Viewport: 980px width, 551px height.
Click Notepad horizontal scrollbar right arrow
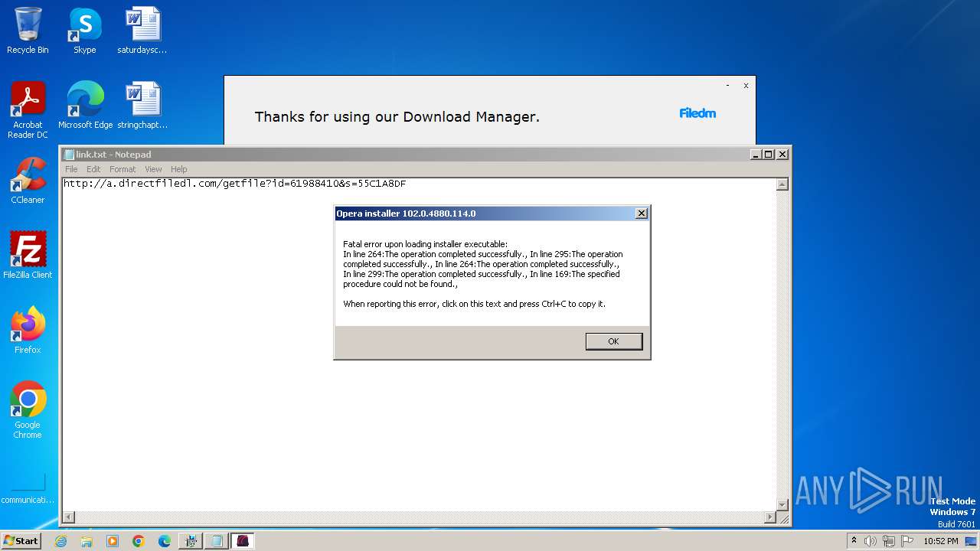point(769,517)
